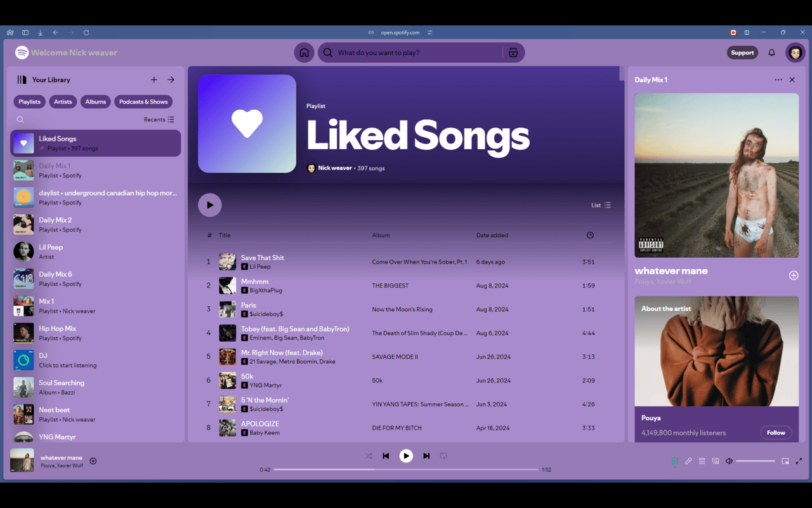Open Now Playing view icon
This screenshot has height=508, width=812.
point(674,461)
